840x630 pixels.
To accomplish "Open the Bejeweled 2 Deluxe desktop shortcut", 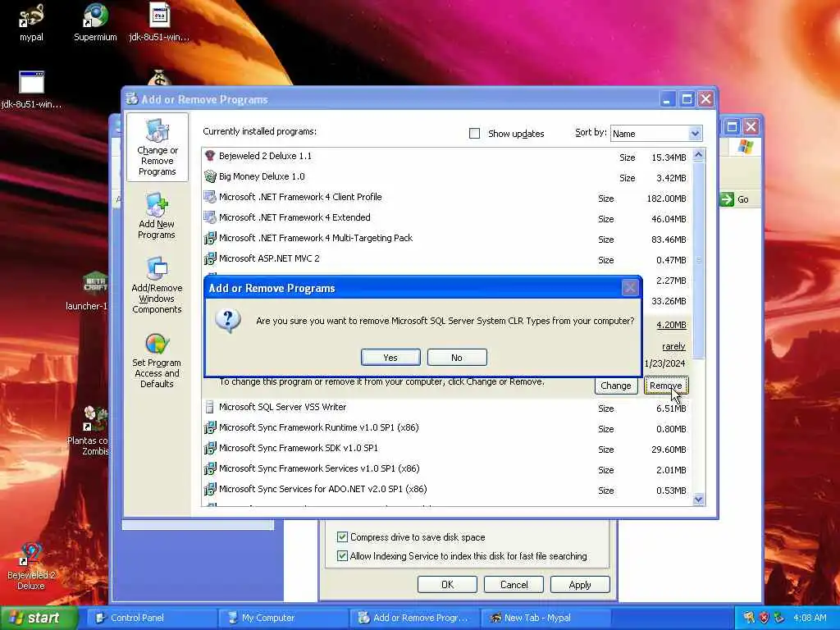I will point(31,566).
